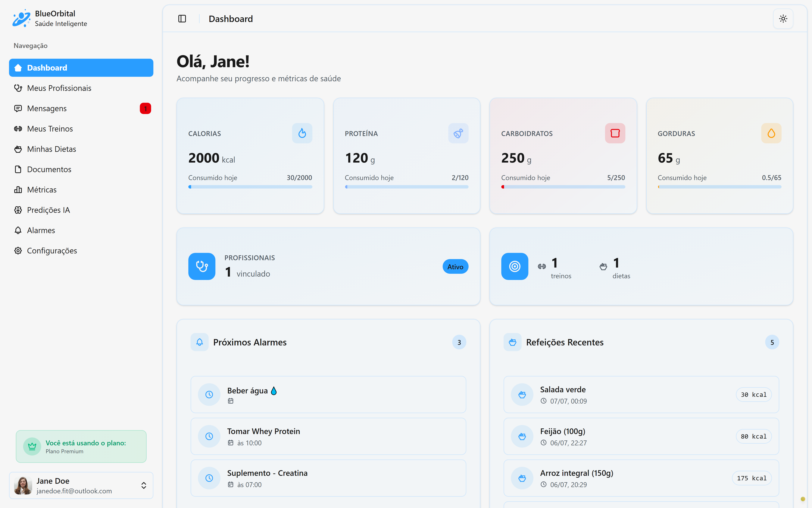Open Meus Profissionais in sidebar

[x=81, y=88]
